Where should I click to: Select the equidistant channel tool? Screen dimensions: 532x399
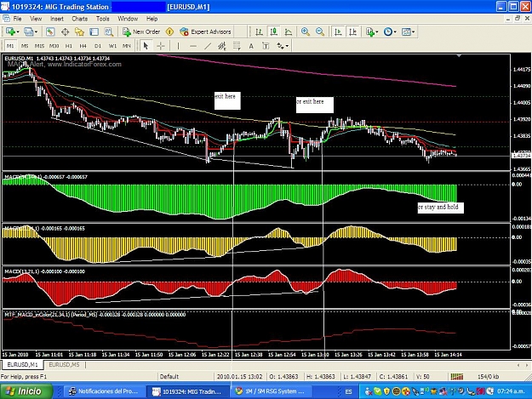tap(222, 46)
